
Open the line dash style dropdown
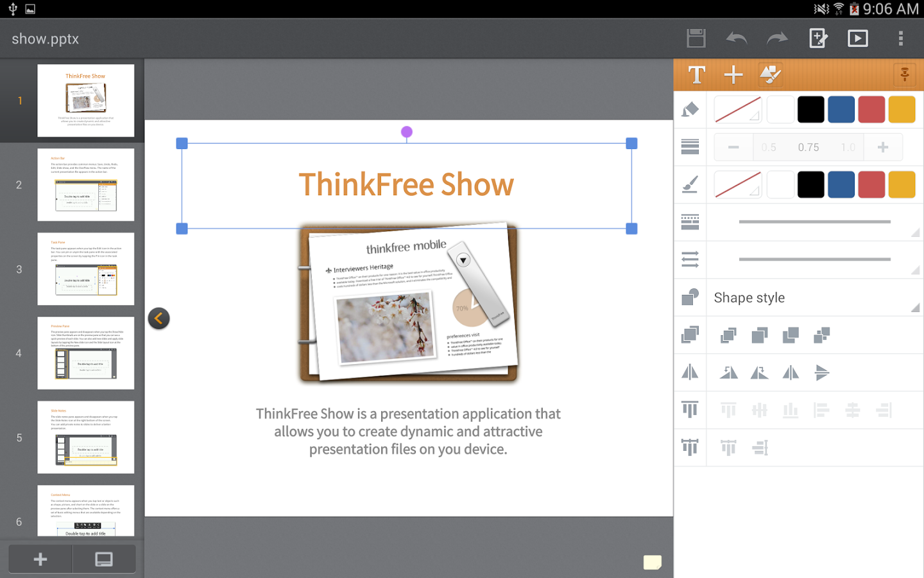814,222
